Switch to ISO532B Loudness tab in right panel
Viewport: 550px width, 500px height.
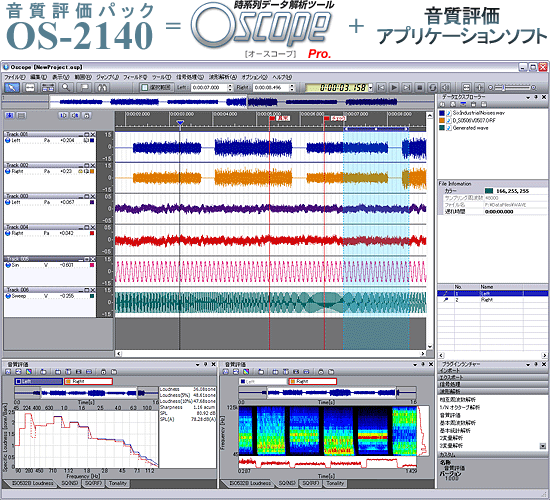[x=249, y=483]
